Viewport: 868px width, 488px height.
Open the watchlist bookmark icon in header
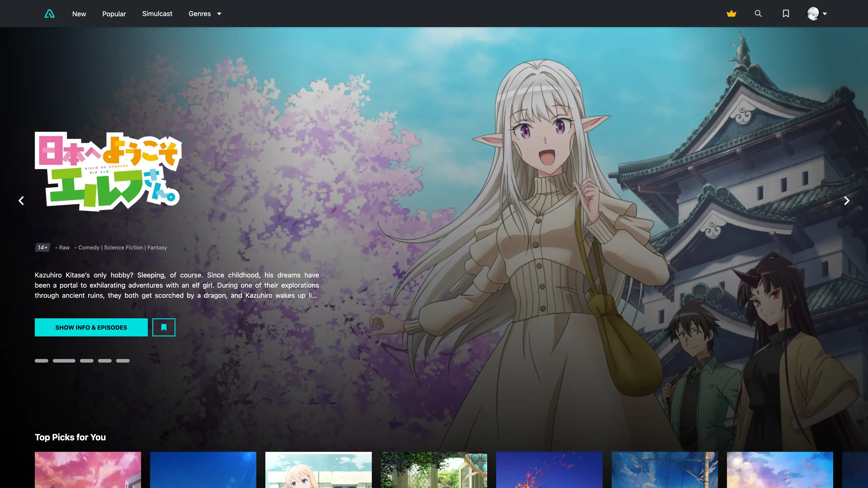tap(786, 14)
